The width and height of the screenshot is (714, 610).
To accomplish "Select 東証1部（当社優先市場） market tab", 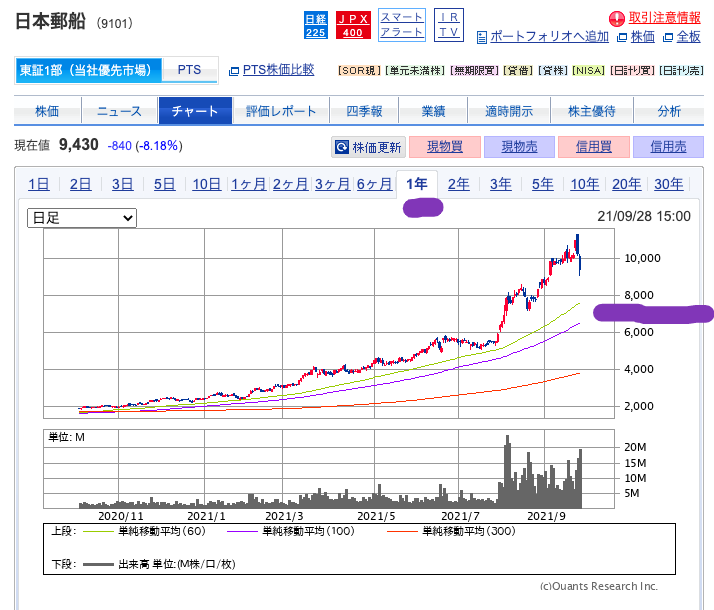I will coord(88,70).
